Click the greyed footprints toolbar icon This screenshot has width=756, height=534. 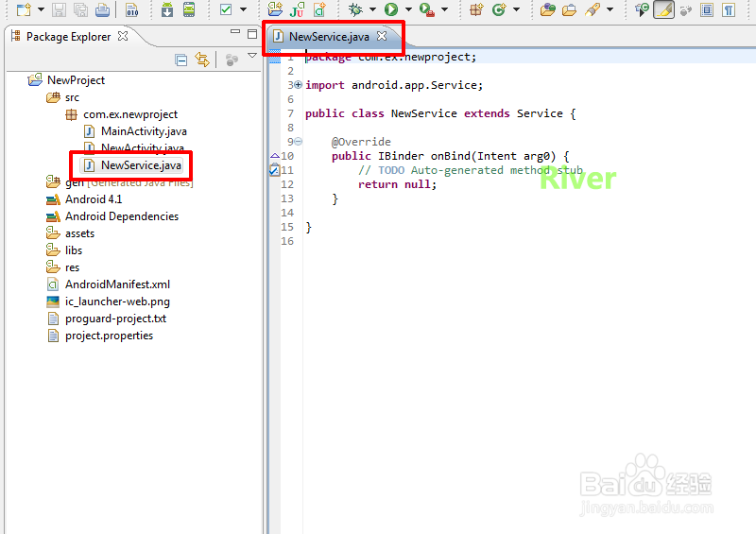coord(686,10)
